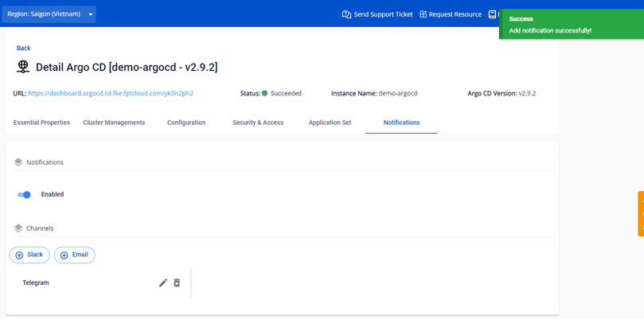
Task: Add a Slack notification channel
Action: [x=29, y=255]
